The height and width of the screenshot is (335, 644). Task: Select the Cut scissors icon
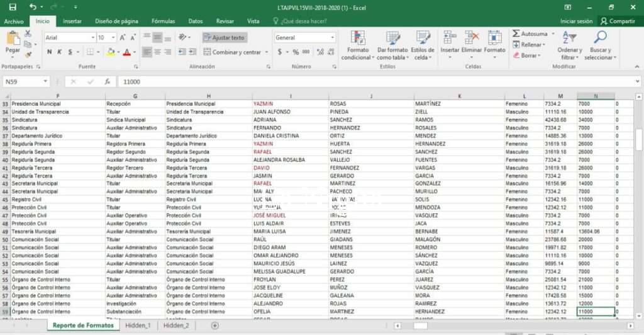pos(28,33)
